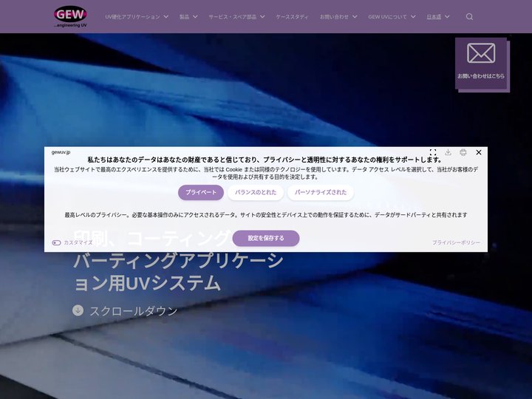Select the パーソナライズされた privacy level
This screenshot has width=532, height=399.
pyautogui.click(x=321, y=192)
